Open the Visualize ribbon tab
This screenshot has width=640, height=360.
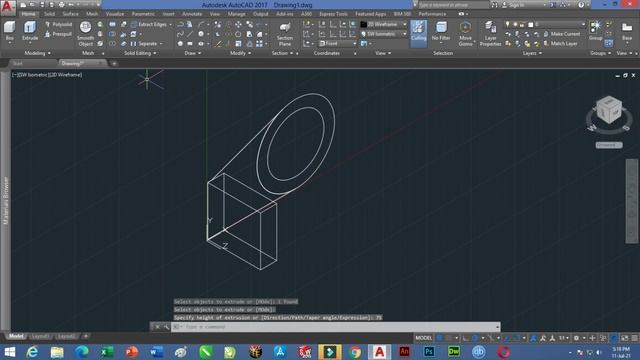coord(115,14)
